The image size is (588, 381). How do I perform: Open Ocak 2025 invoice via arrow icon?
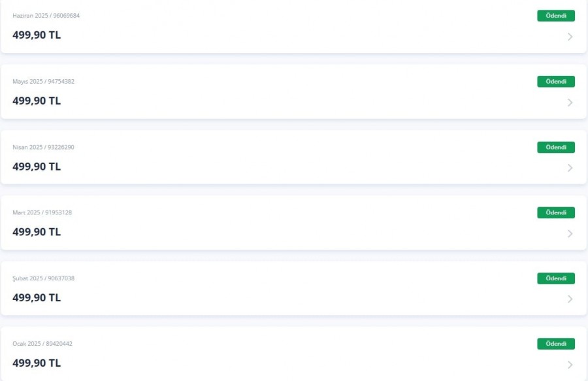[570, 365]
